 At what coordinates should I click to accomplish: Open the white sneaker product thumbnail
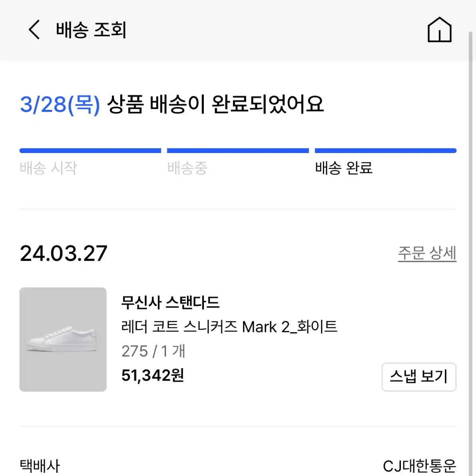pos(63,339)
